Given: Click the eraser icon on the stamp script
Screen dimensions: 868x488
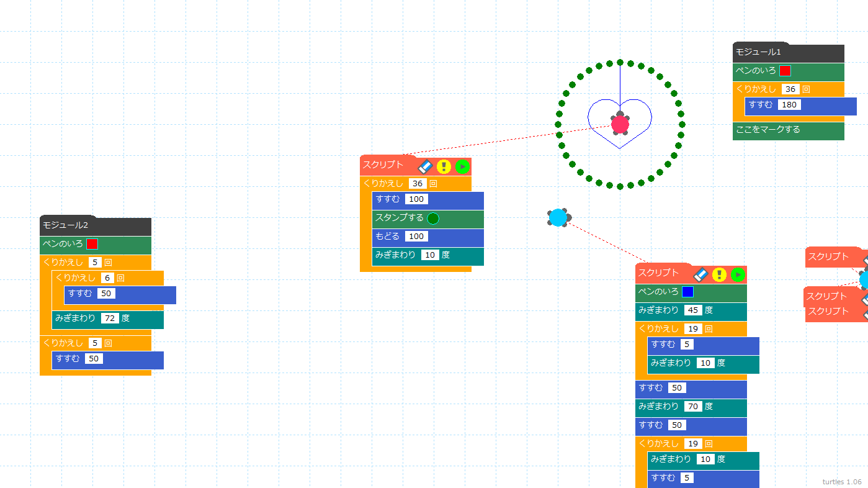Looking at the screenshot, I should [425, 166].
